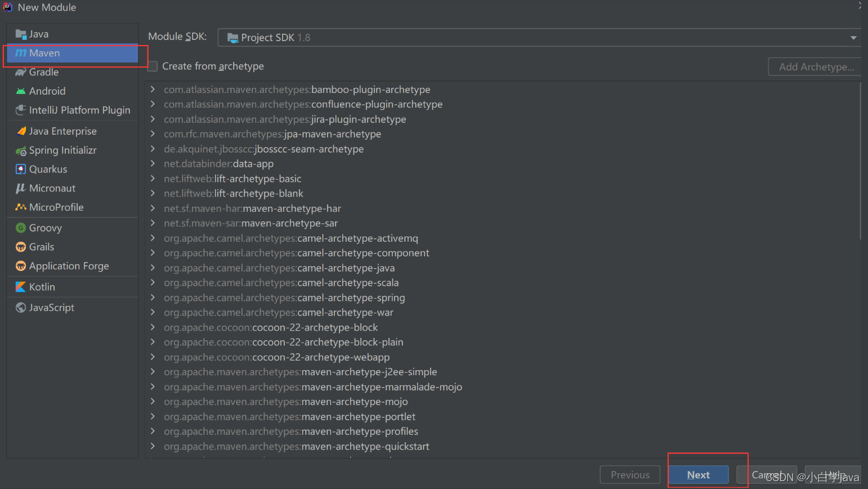The height and width of the screenshot is (489, 868).
Task: Select maven-archetype-mojo row
Action: [503, 402]
